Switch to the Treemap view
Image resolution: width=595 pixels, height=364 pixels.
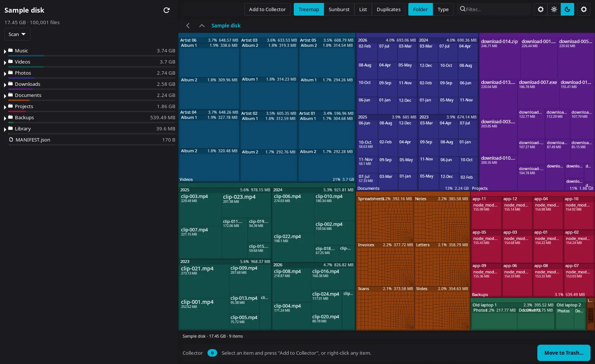coord(309,9)
